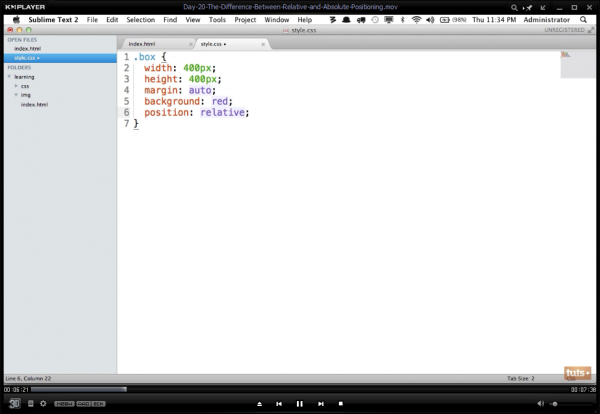The height and width of the screenshot is (414, 600).
Task: Click the green zoom window button
Action: [29, 30]
